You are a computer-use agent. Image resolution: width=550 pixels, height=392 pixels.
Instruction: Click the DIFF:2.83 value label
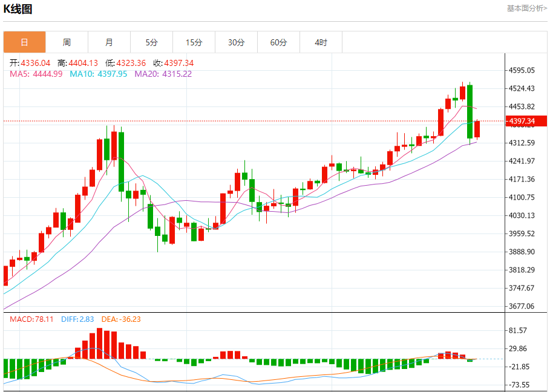tap(77, 319)
